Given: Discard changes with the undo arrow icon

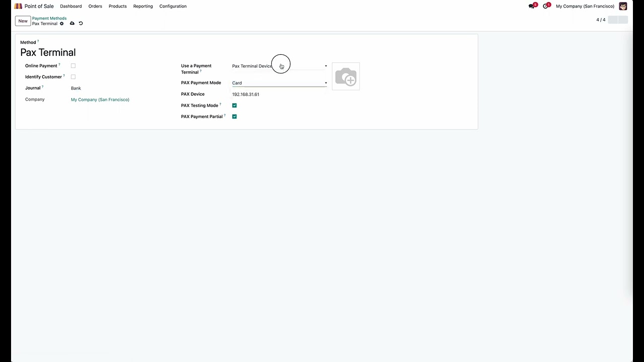Looking at the screenshot, I should click(x=80, y=24).
